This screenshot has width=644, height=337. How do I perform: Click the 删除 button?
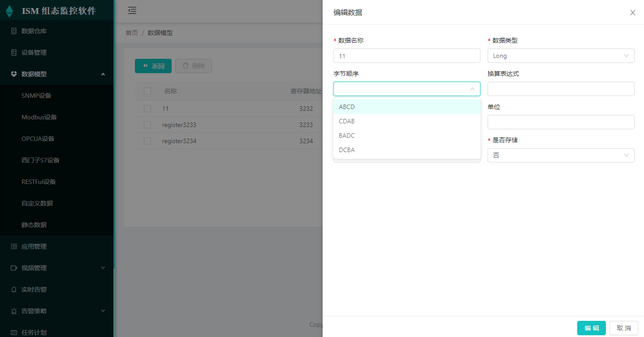pos(194,66)
